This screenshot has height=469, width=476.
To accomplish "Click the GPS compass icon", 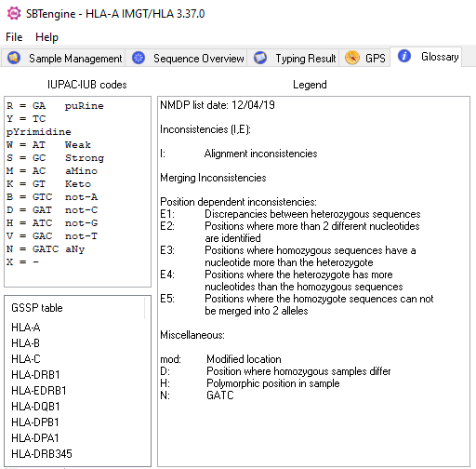I will pos(352,58).
